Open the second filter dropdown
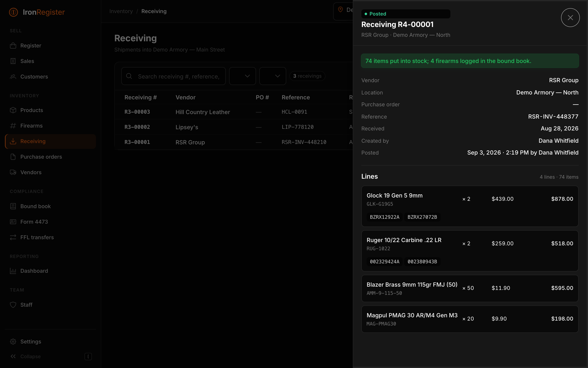Screen dimensions: 588x368 (273, 76)
